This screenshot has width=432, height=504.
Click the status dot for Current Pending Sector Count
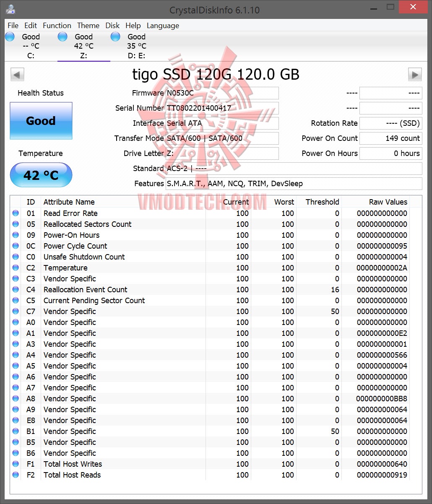16,300
